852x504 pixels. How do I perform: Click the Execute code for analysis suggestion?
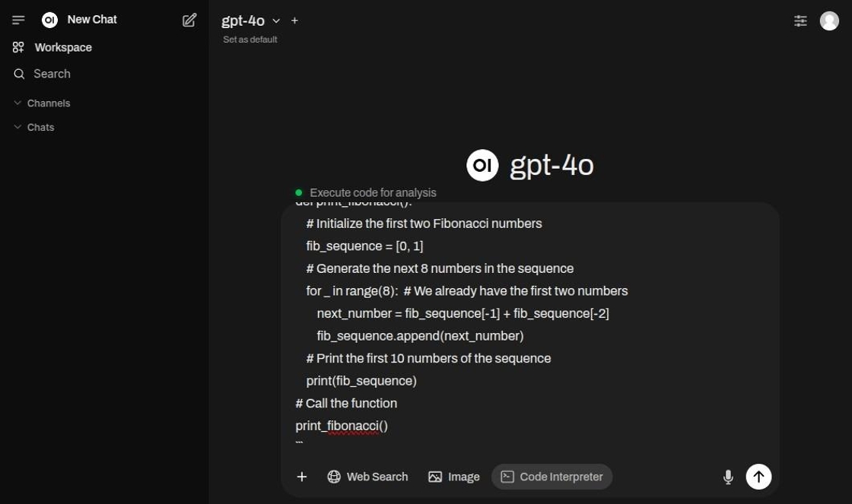tap(372, 193)
